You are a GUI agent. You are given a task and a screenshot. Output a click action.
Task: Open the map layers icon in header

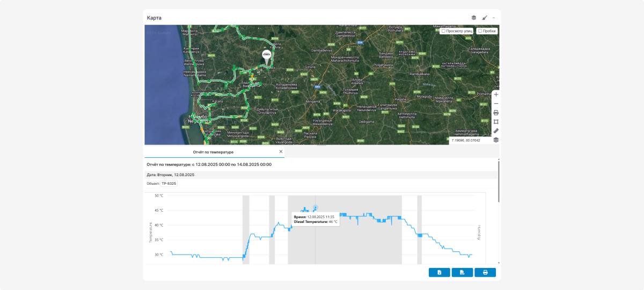[474, 18]
